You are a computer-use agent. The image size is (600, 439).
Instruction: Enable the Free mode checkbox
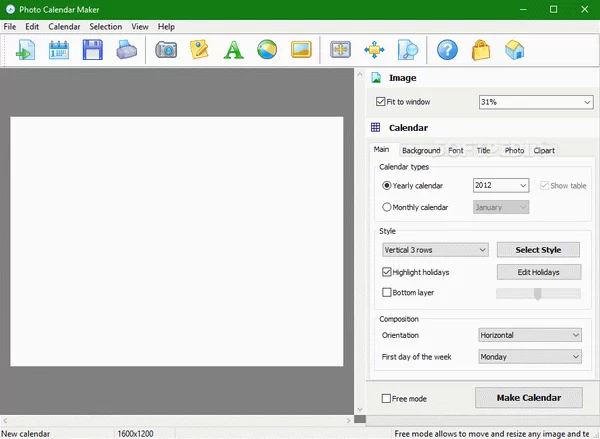[x=386, y=398]
